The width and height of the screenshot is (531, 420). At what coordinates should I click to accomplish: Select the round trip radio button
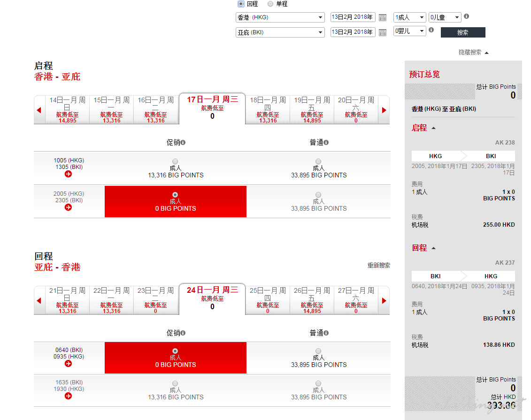click(x=241, y=4)
